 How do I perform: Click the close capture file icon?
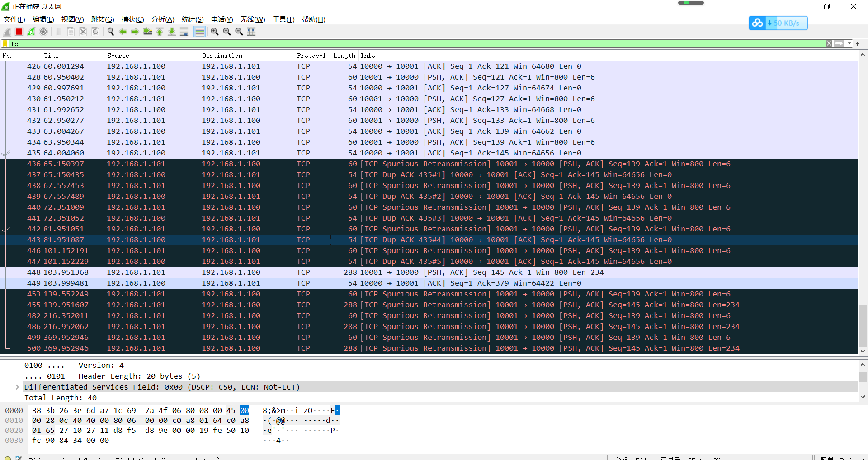coord(83,32)
